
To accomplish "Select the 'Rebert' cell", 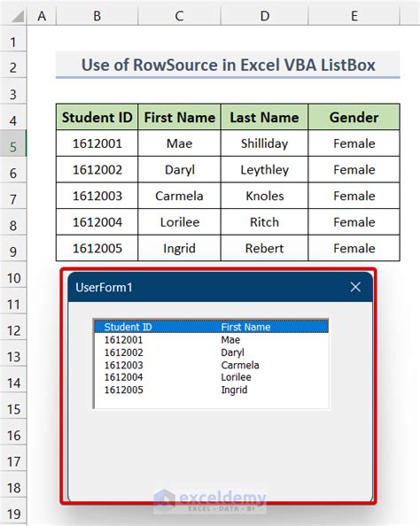I will point(265,248).
